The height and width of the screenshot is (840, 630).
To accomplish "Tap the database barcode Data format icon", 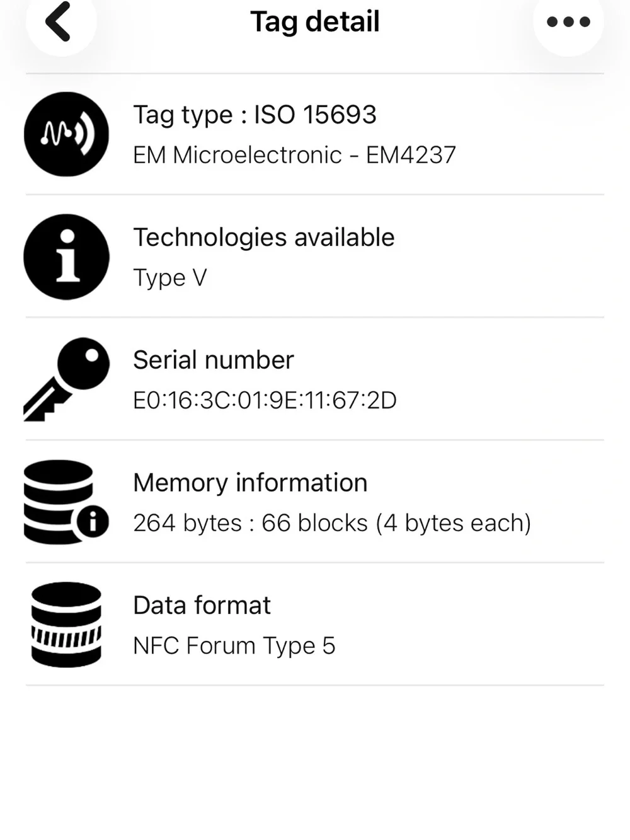I will point(67,624).
